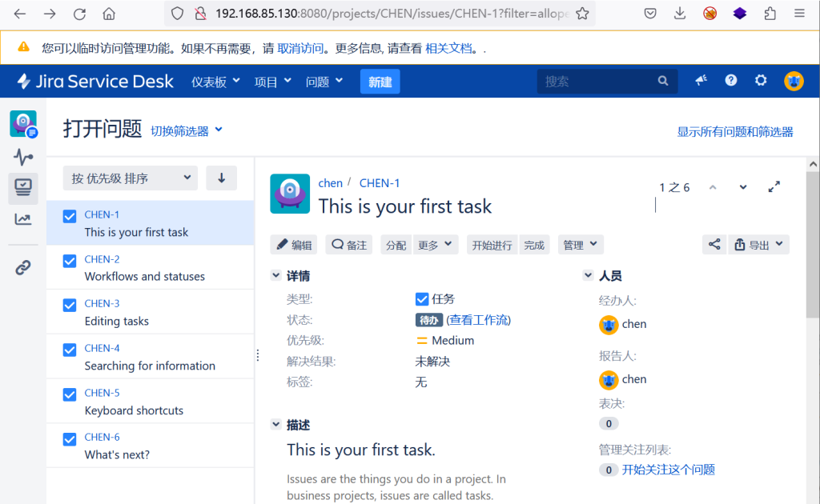Image resolution: width=820 pixels, height=504 pixels.
Task: Open the 切换筛选器 switch filter dropdown
Action: 187,130
